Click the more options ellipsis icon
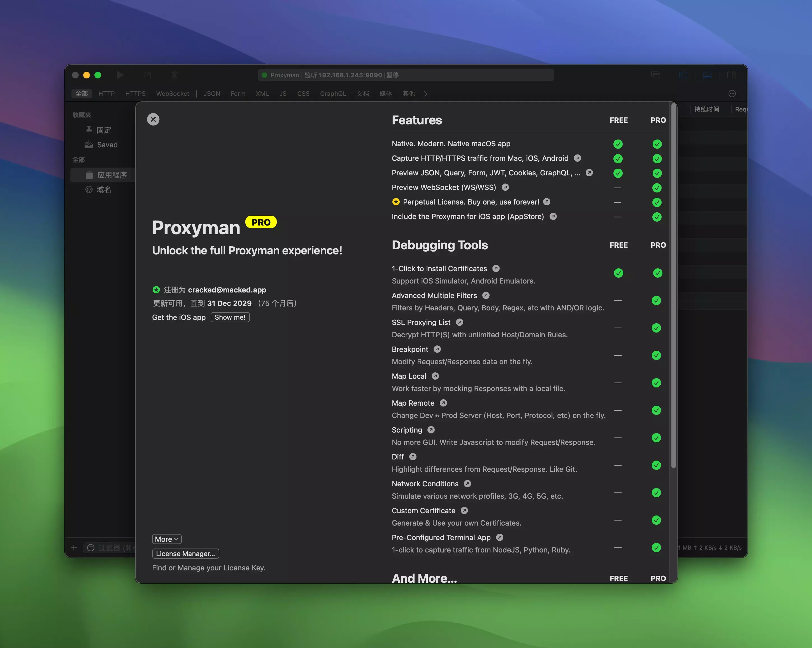The image size is (812, 648). [732, 94]
